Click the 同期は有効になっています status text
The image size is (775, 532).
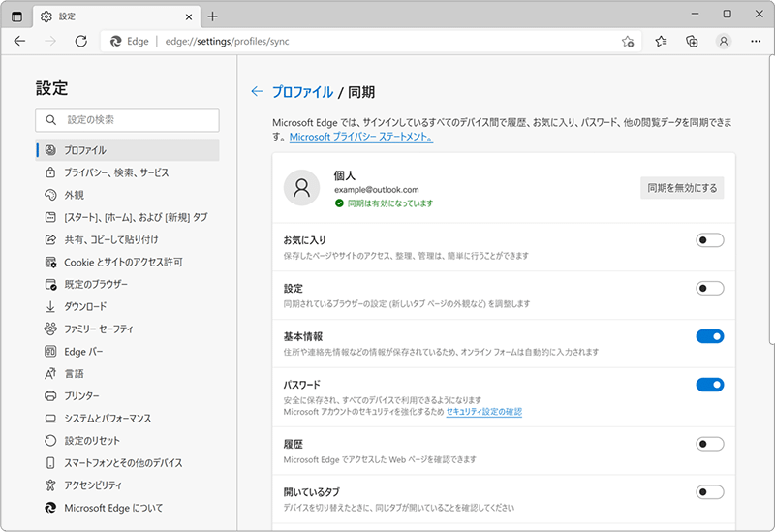coord(390,203)
